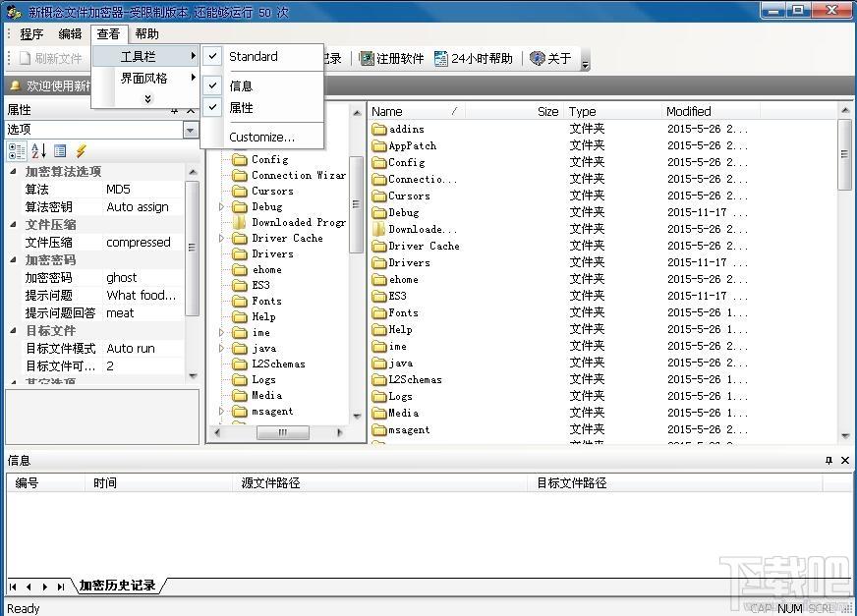Screen dimensions: 857x616
Task: Open the Downloaded Program folder in tree
Action: tap(298, 222)
